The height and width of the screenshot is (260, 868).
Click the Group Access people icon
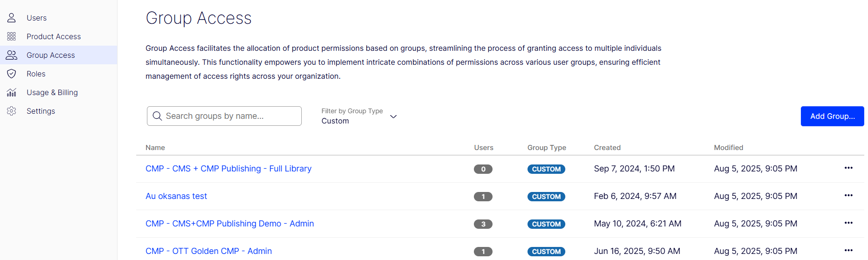click(x=12, y=55)
